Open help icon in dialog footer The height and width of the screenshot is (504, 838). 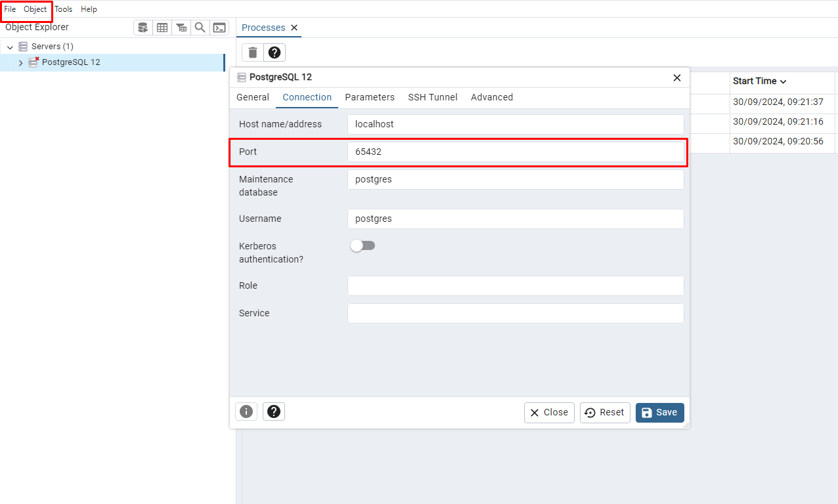click(274, 411)
